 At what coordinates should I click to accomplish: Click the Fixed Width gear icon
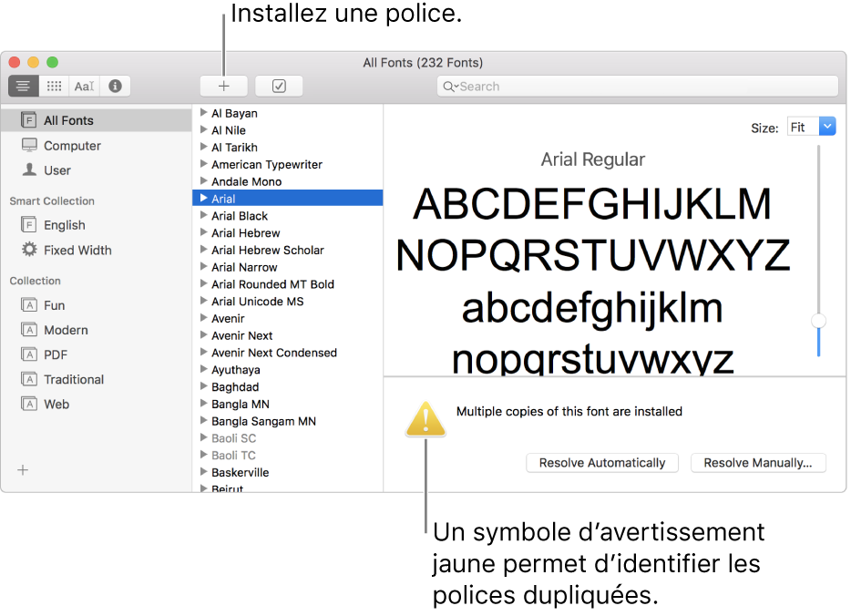[x=29, y=250]
